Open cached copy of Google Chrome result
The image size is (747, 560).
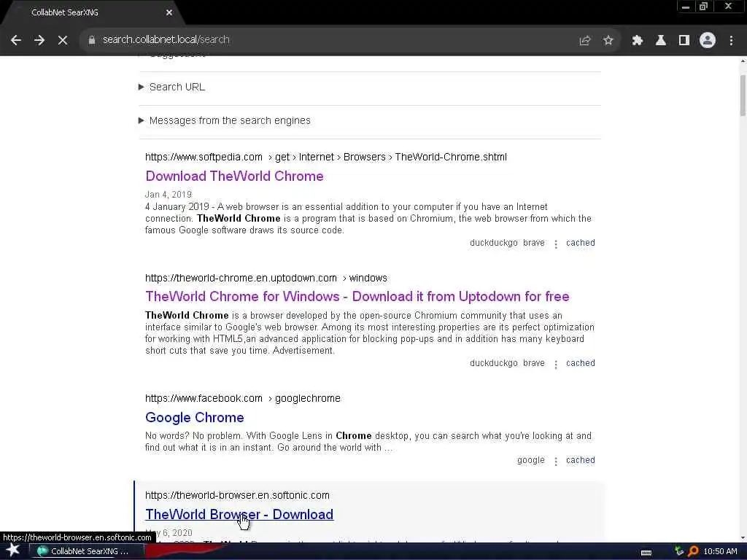point(580,460)
